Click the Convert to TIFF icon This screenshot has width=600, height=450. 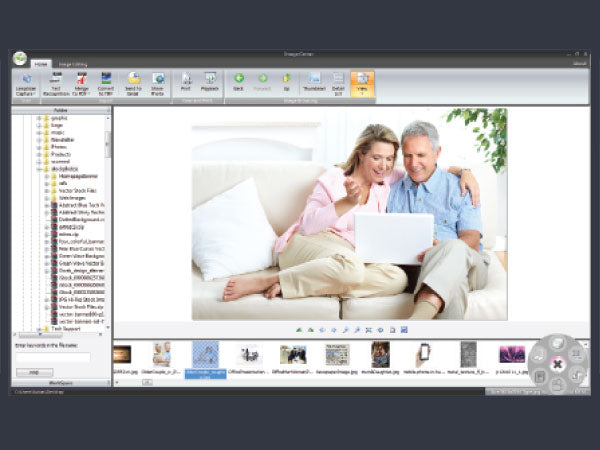tap(106, 82)
